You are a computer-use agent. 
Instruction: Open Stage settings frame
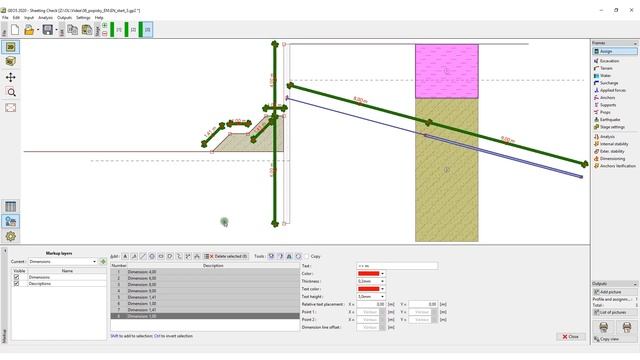[612, 127]
